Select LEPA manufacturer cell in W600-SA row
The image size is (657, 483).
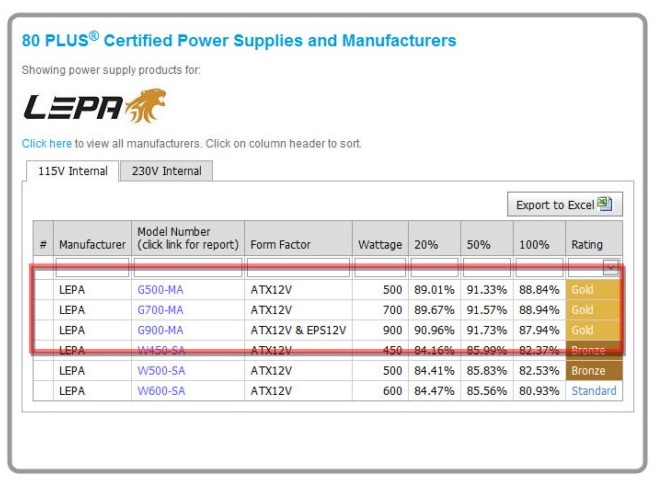(x=92, y=390)
